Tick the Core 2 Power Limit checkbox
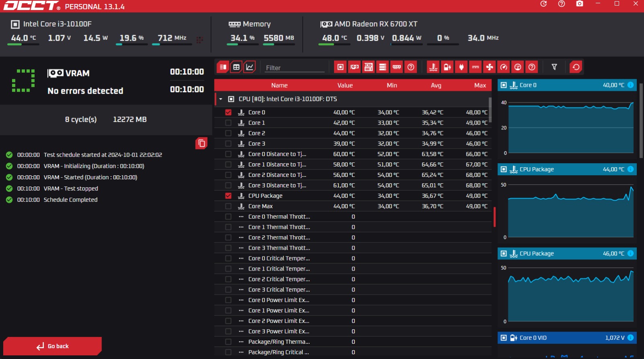644x359 pixels. click(x=228, y=321)
